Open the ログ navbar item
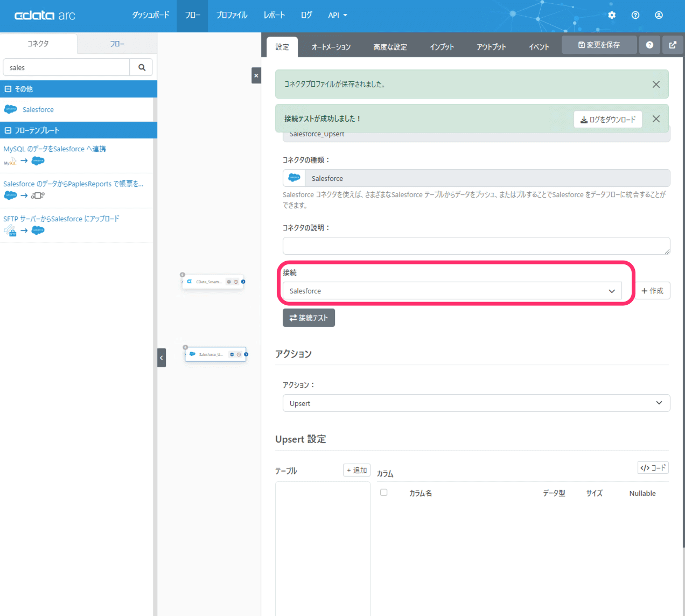Image resolution: width=685 pixels, height=616 pixels. [x=306, y=15]
